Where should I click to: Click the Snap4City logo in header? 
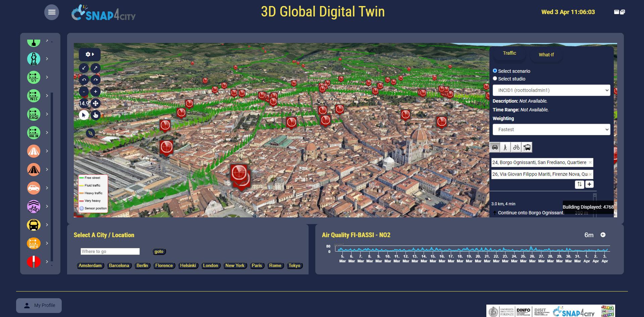tap(103, 13)
